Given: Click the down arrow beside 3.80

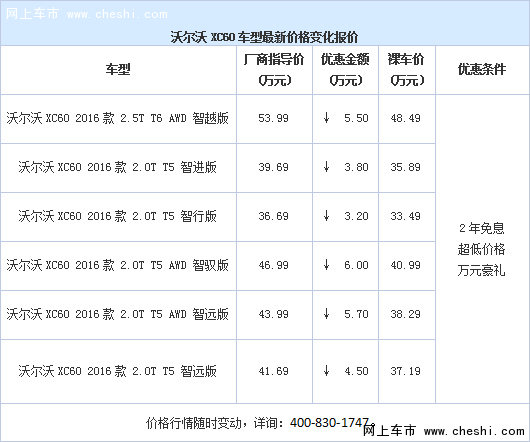Looking at the screenshot, I should [x=326, y=167].
